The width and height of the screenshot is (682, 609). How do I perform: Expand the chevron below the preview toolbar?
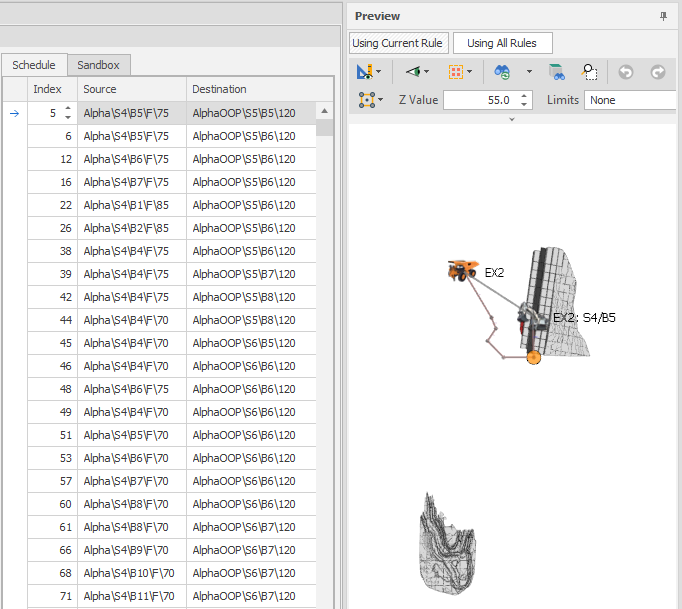click(512, 119)
